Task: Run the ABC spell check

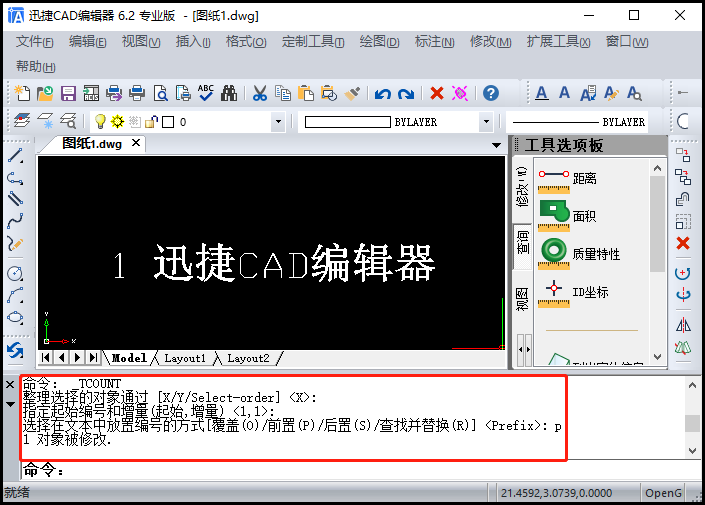Action: [x=206, y=93]
